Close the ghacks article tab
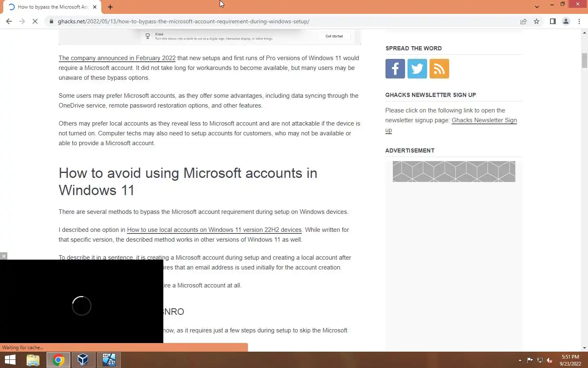This screenshot has height=368, width=588. [95, 7]
